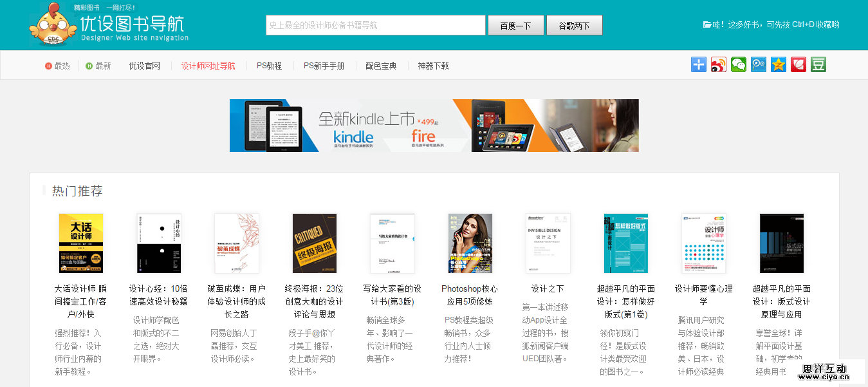The height and width of the screenshot is (387, 868).
Task: Click the Photoshop核心应用5项修炼 book cover
Action: [x=470, y=243]
